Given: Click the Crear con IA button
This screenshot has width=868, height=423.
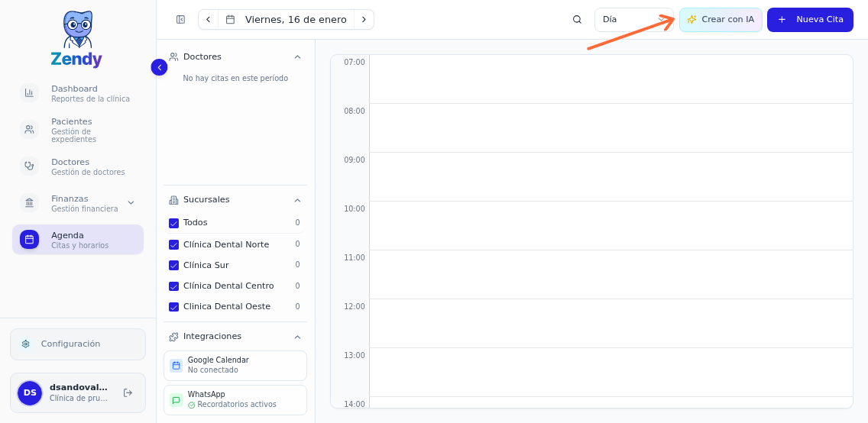Looking at the screenshot, I should [720, 20].
